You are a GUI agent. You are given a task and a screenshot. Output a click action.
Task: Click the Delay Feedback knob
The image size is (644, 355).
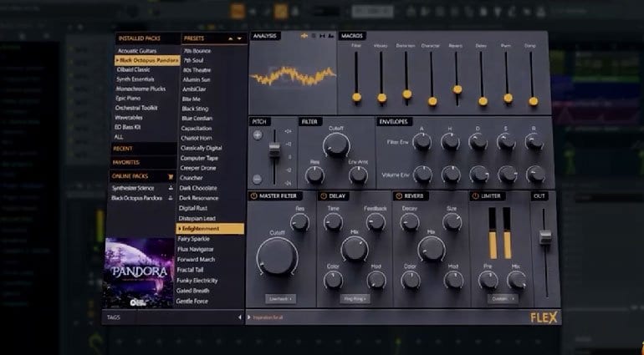coord(376,222)
